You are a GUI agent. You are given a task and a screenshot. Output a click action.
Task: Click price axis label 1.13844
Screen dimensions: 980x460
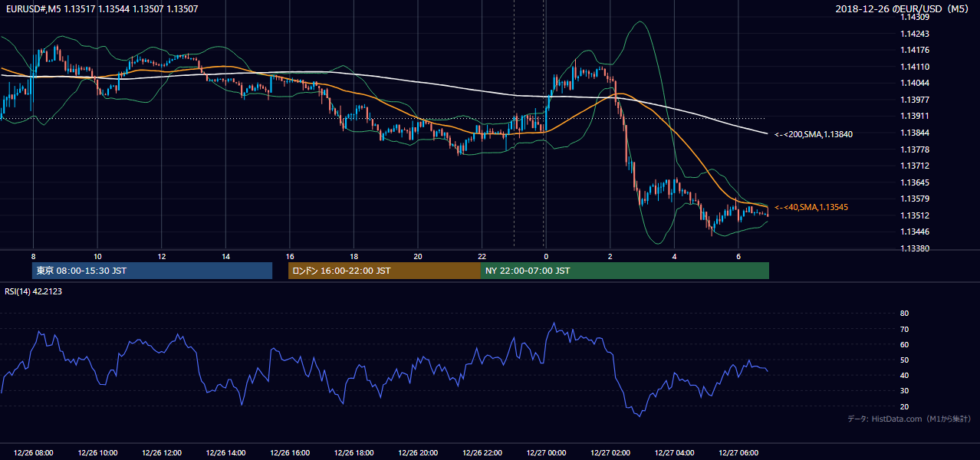[914, 133]
